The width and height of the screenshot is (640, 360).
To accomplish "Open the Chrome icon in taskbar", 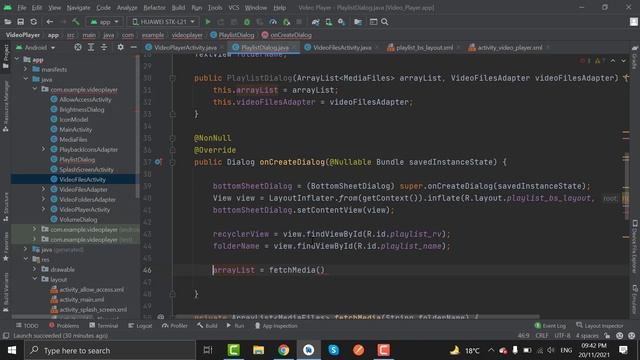I will coord(284,350).
